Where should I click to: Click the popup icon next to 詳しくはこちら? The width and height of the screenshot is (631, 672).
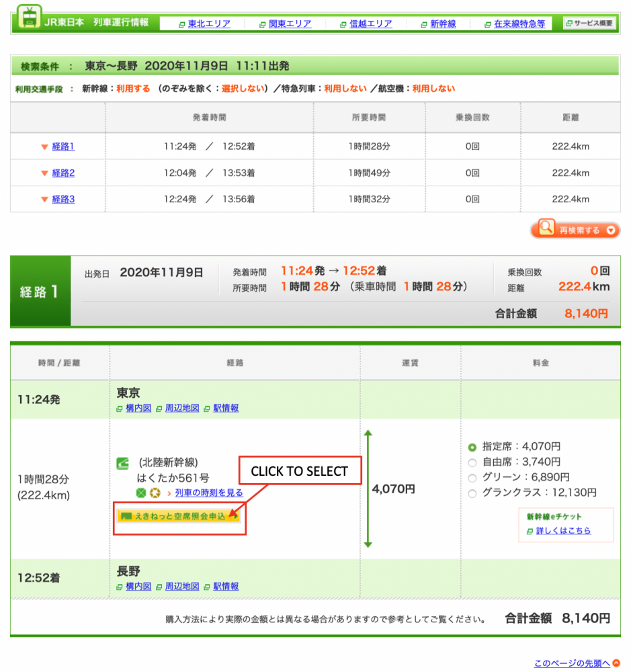(x=530, y=531)
